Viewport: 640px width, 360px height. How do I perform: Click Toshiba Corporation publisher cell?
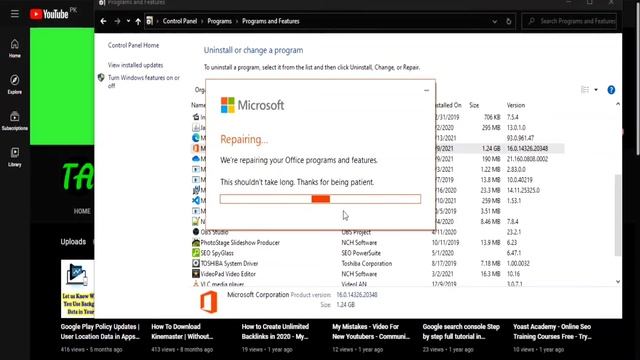(367, 264)
